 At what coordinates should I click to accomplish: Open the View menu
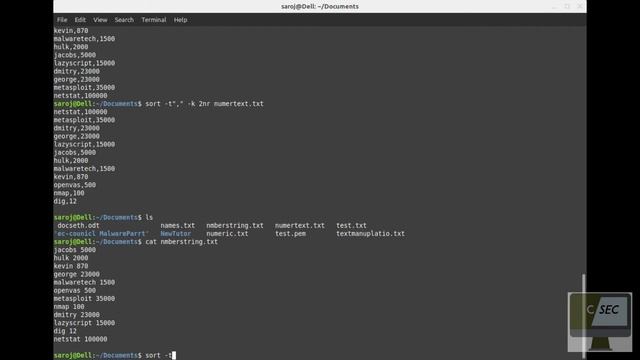100,20
